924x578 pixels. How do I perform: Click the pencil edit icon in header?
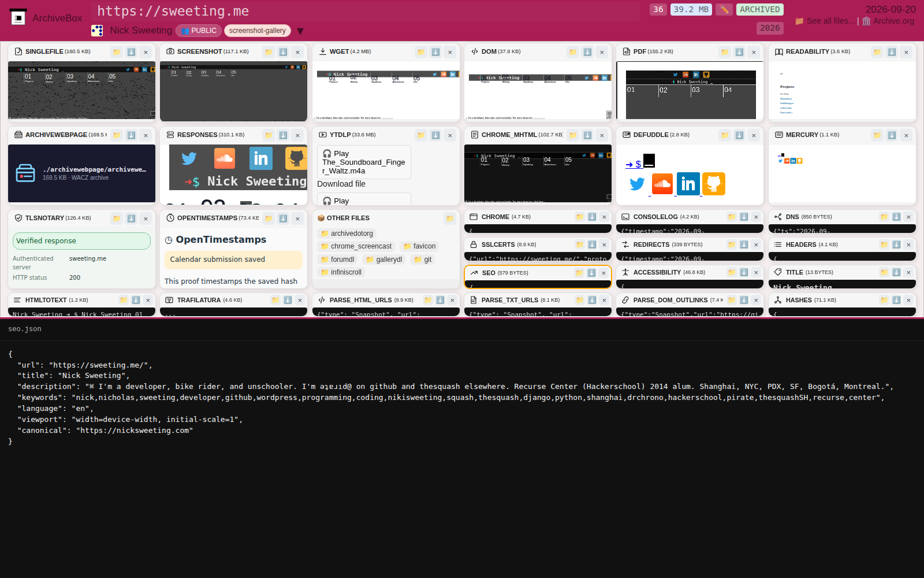pyautogui.click(x=724, y=9)
